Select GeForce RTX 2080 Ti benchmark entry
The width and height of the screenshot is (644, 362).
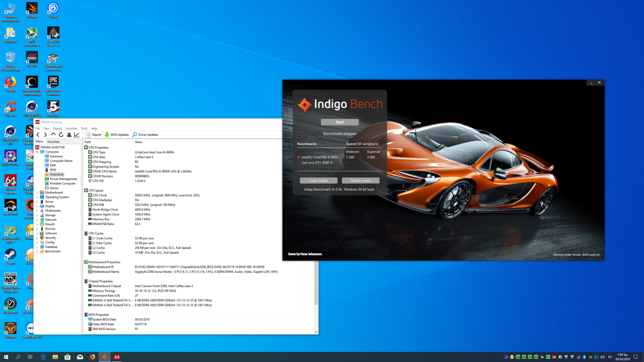point(317,163)
